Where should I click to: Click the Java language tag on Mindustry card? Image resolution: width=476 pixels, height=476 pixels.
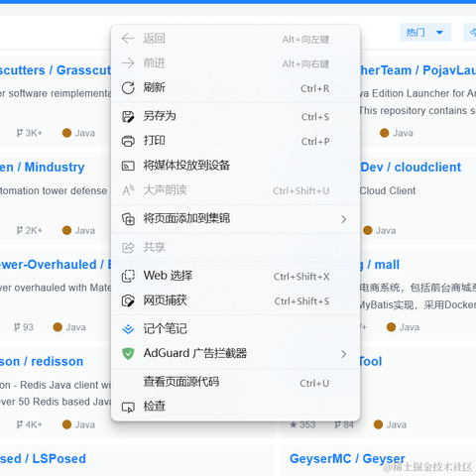click(x=78, y=230)
